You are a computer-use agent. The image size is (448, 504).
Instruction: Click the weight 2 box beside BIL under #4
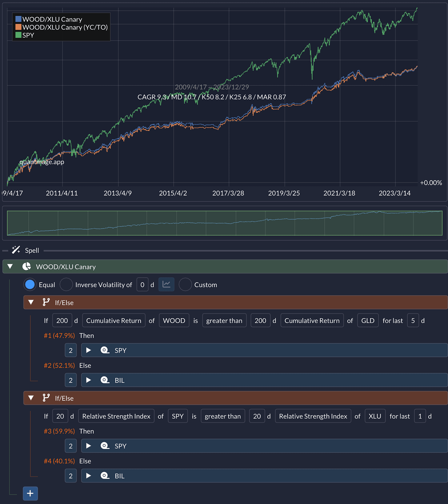pyautogui.click(x=71, y=476)
